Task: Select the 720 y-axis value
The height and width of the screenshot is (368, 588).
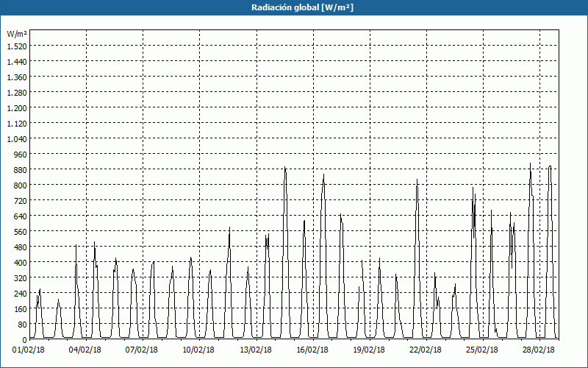Action: click(x=21, y=200)
